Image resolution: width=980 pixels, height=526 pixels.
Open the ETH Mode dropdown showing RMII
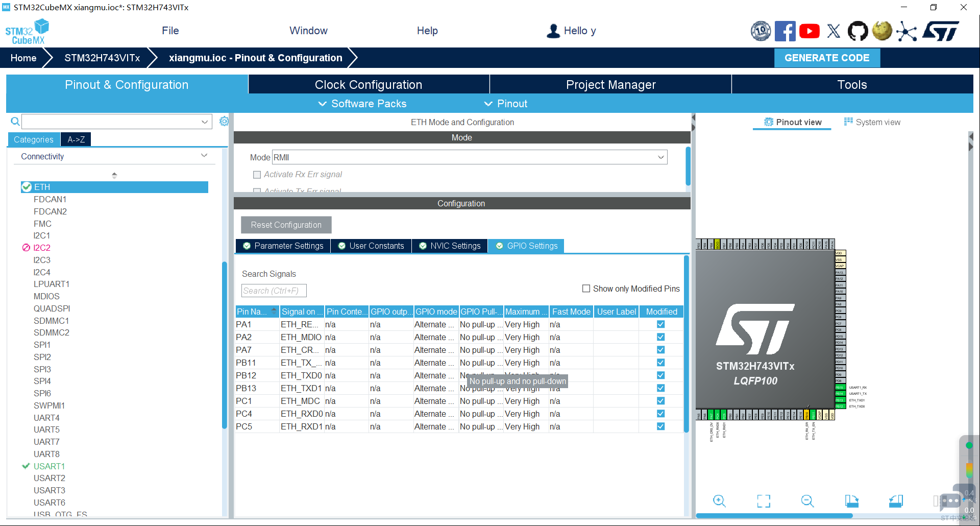coord(470,157)
